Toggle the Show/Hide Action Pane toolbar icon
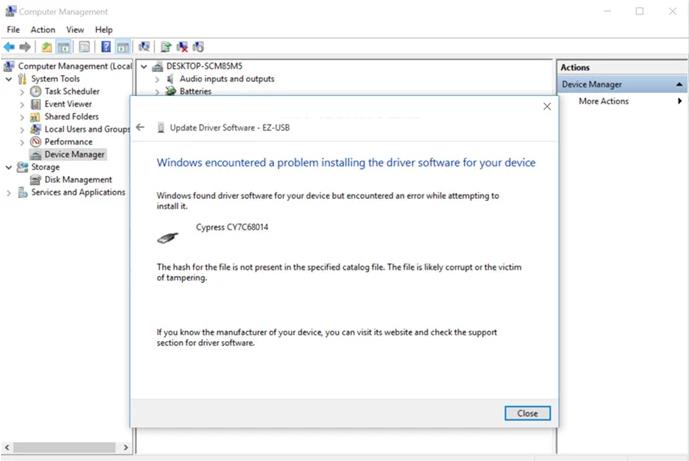 click(x=123, y=47)
